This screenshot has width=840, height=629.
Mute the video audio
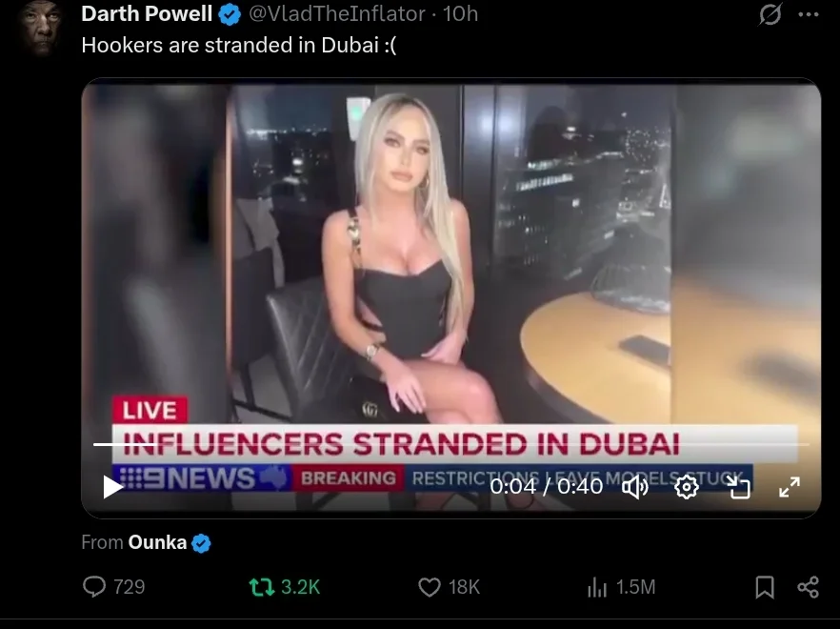(x=635, y=487)
